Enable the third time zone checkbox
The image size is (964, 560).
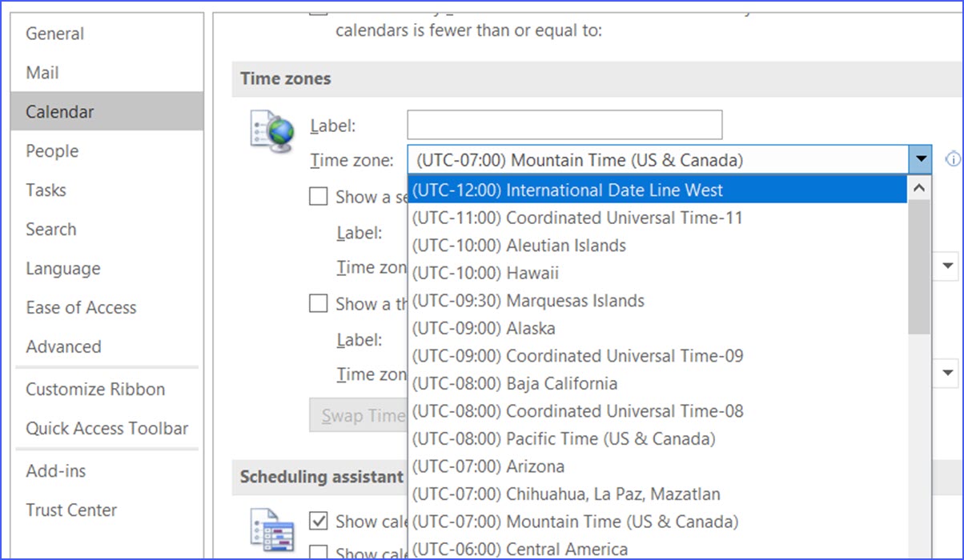pos(318,303)
